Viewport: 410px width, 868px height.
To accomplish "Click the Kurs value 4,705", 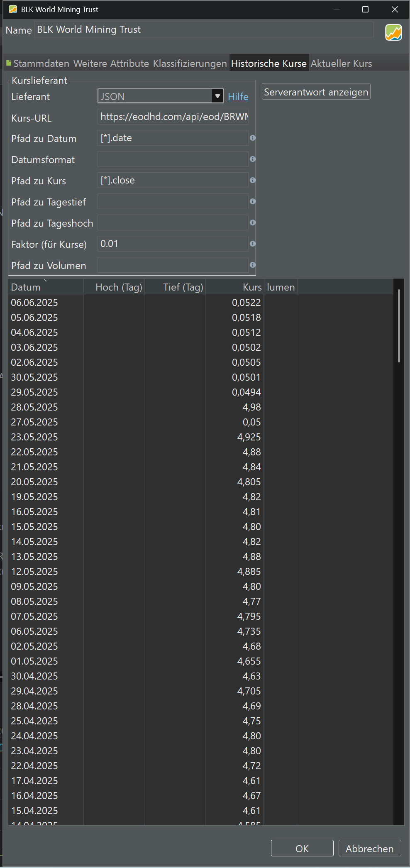I will pos(249,691).
